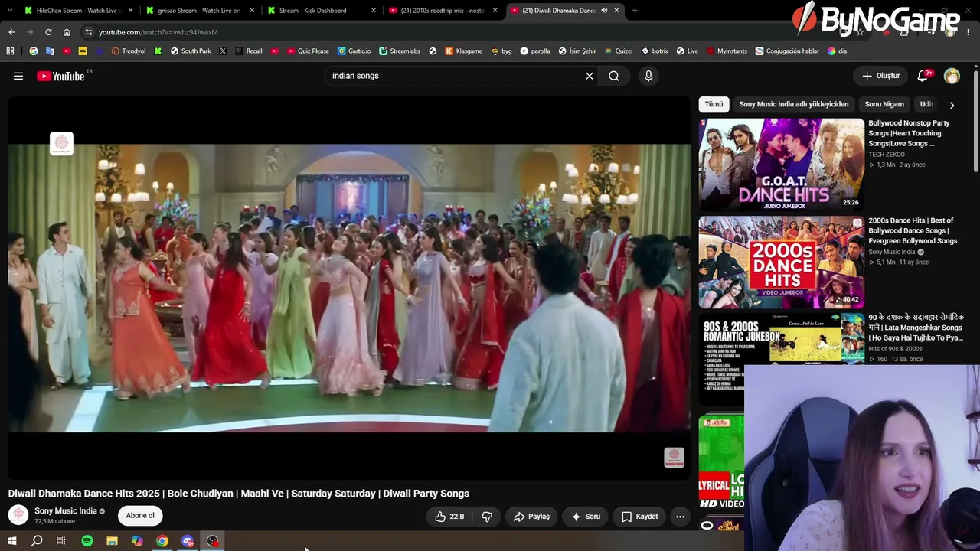The width and height of the screenshot is (980, 551).
Task: Open the 2000s Dance Hits thumbnail
Action: 781,262
